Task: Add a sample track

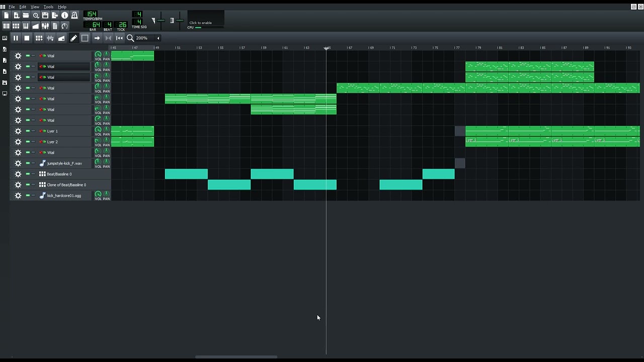Action: click(50, 38)
